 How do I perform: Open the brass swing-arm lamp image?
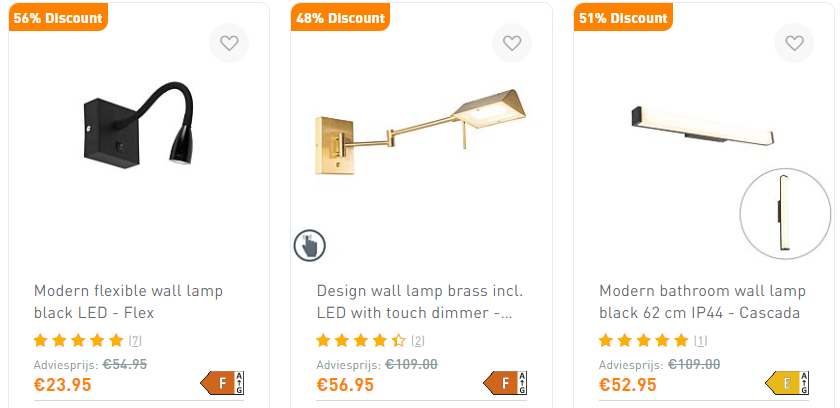click(421, 132)
